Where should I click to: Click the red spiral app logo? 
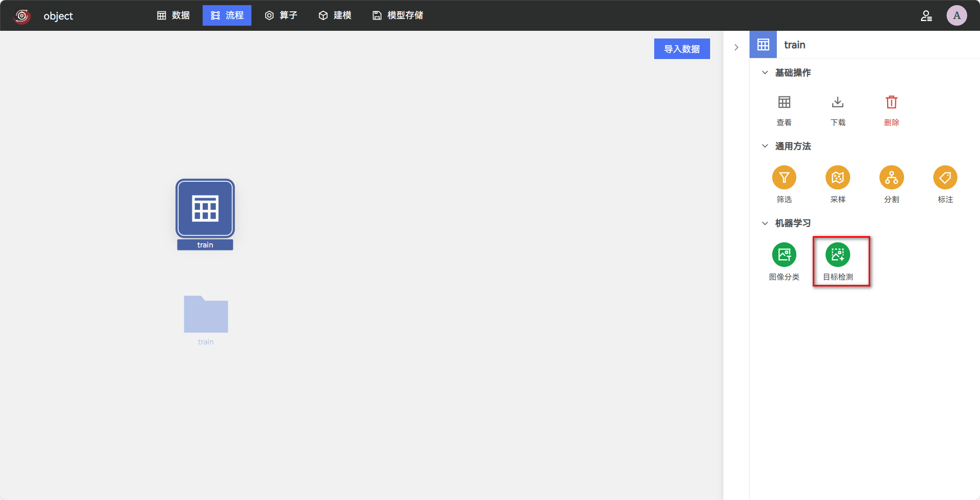click(22, 16)
